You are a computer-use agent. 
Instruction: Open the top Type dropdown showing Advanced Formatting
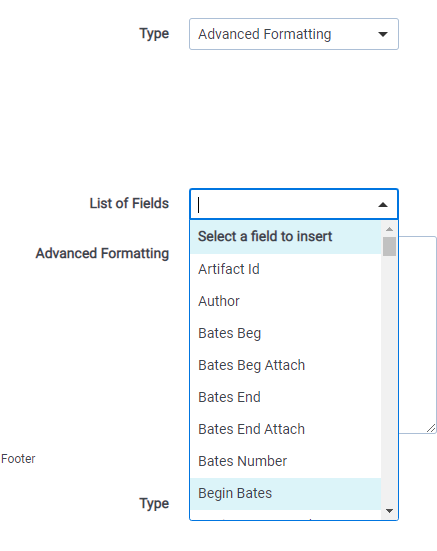pyautogui.click(x=294, y=34)
